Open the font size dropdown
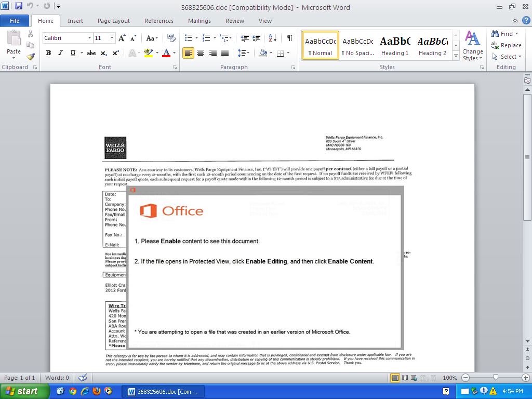This screenshot has width=532, height=399. 112,37
